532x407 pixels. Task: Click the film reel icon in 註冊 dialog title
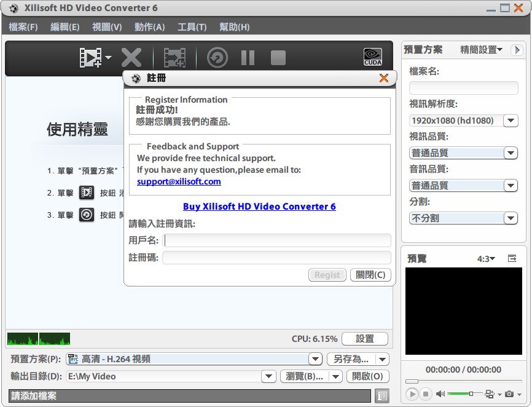(136, 79)
